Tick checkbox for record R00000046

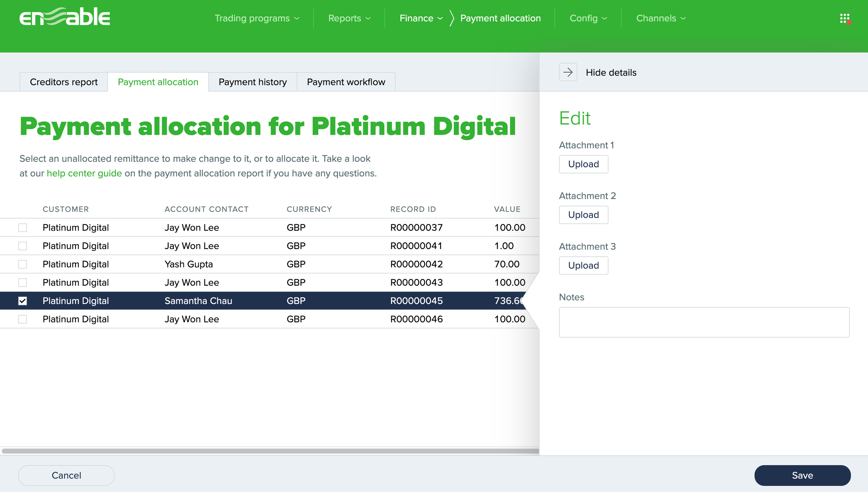[x=22, y=319]
